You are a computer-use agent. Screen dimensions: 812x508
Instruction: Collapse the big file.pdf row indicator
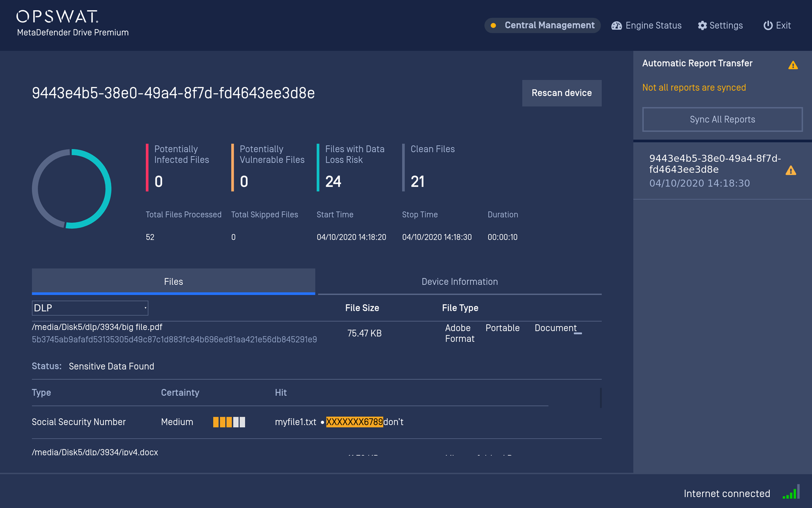pyautogui.click(x=578, y=333)
